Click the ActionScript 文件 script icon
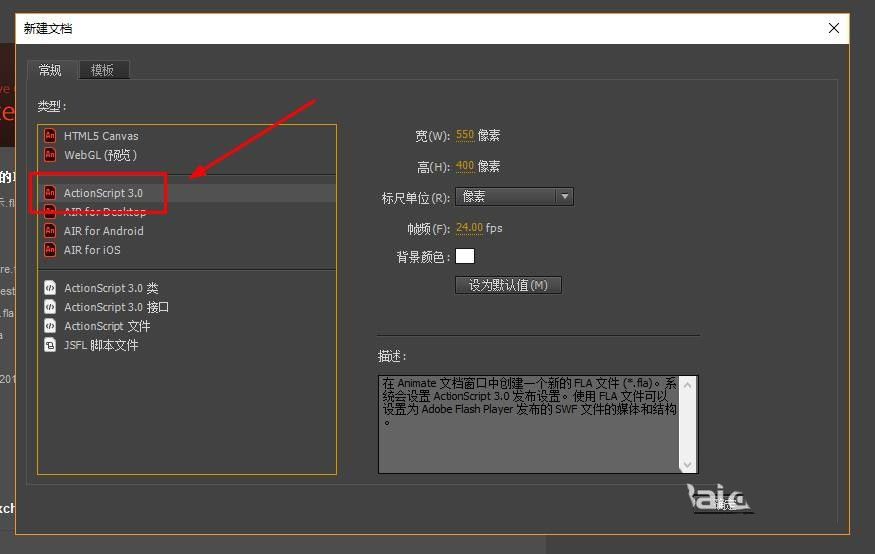 coord(50,326)
